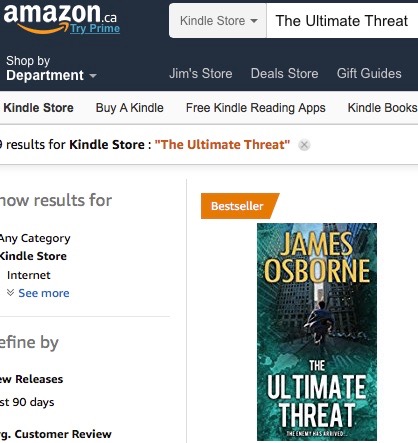Select the Kindle Store tab
Screen dimensions: 418x443
coord(38,108)
